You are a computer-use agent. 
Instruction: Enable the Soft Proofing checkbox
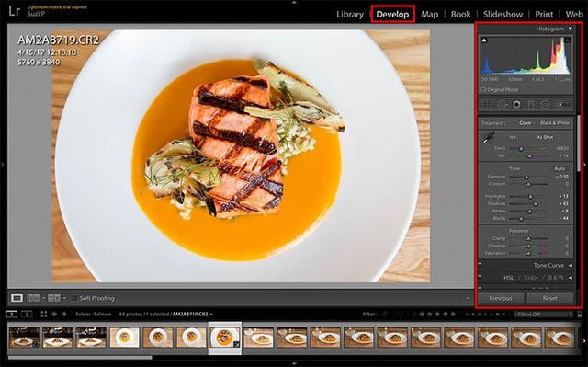74,298
